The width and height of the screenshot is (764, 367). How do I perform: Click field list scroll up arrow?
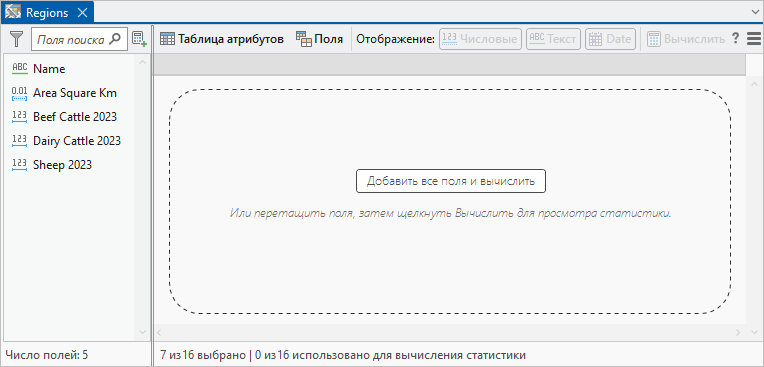(x=142, y=62)
